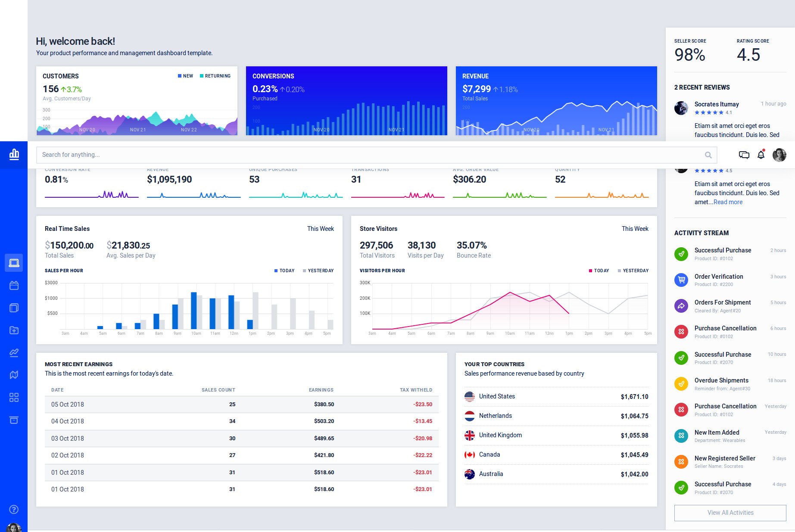Click the archive box sidebar icon
The width and height of the screenshot is (795, 532).
pos(14,420)
